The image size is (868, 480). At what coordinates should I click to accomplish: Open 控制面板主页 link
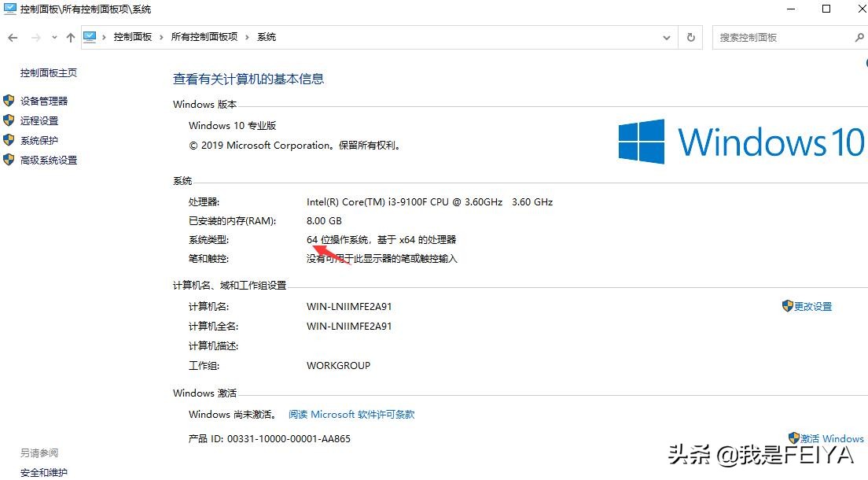point(49,72)
